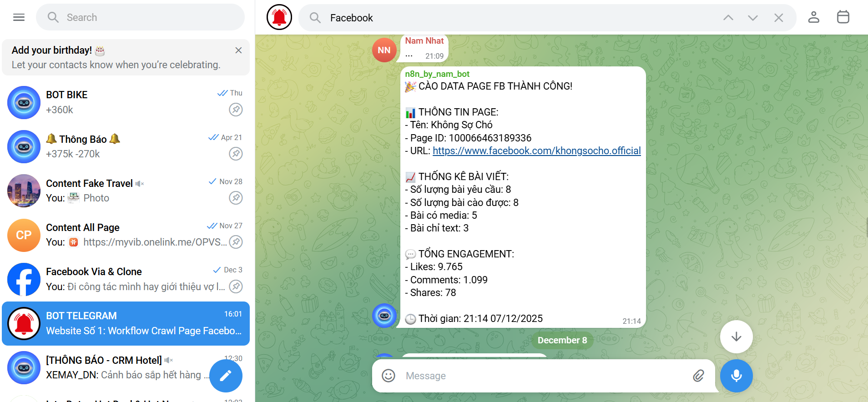Open the THÔNG BÁO - CRM Hotel chat
Screen dimensions: 868x402
(x=126, y=367)
